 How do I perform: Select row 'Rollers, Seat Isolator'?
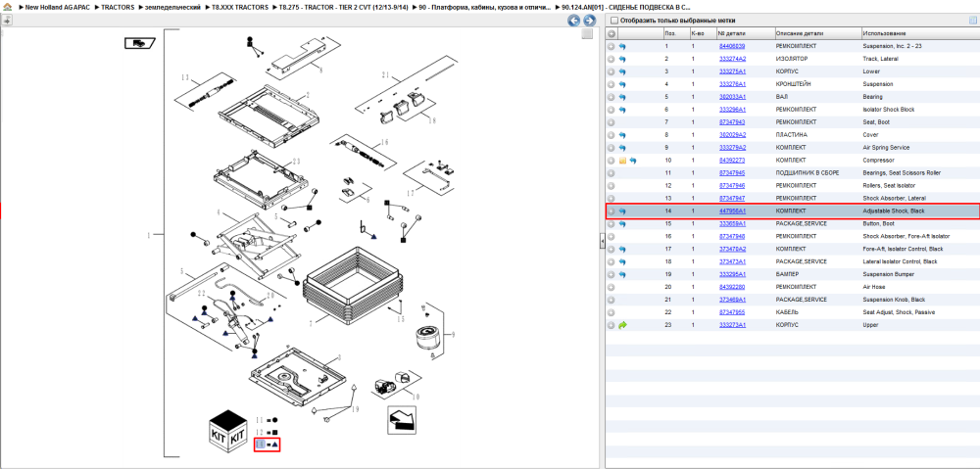click(792, 185)
